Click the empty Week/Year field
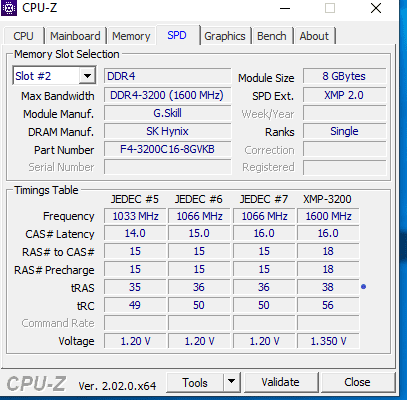407x400 pixels. point(344,113)
